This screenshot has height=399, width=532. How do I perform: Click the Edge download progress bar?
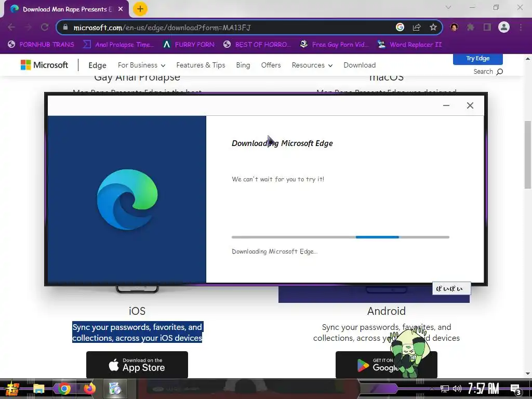[x=340, y=237]
